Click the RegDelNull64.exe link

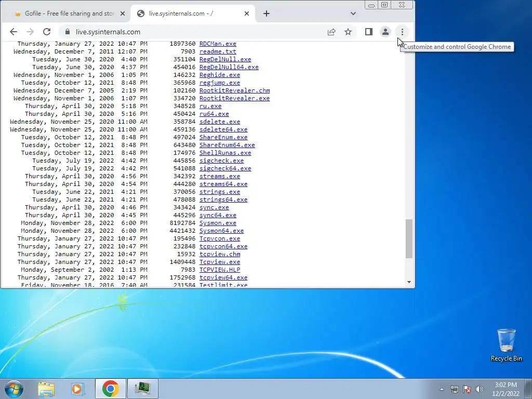(229, 67)
